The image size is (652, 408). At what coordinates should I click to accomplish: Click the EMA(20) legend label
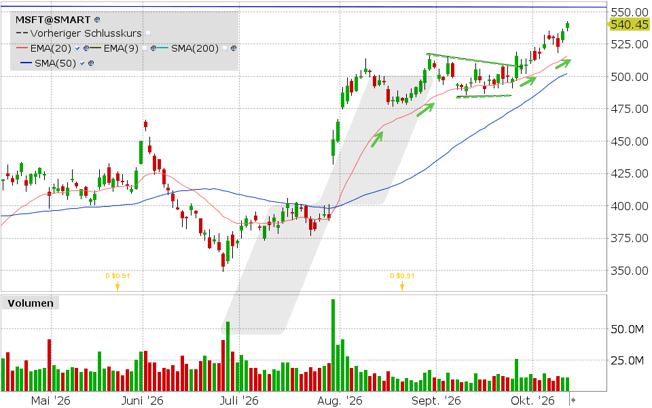coord(51,48)
